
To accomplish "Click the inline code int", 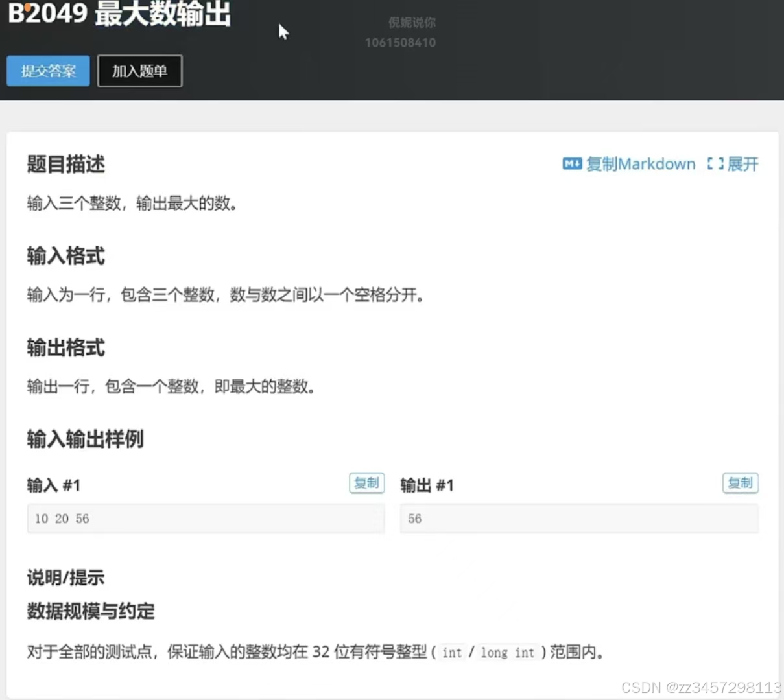I will 451,653.
